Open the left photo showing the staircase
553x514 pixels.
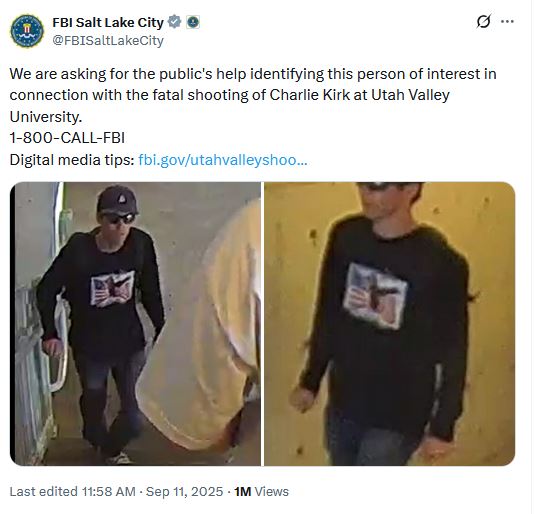[135, 323]
